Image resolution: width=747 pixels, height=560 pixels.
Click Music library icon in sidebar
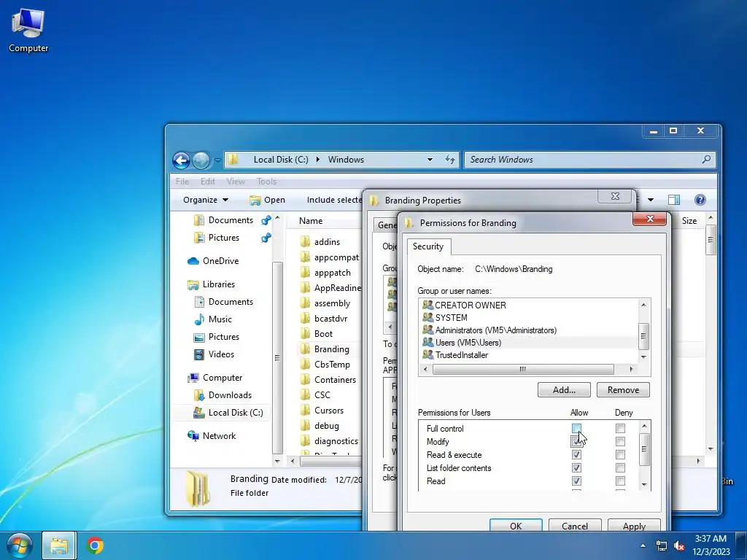(x=199, y=319)
